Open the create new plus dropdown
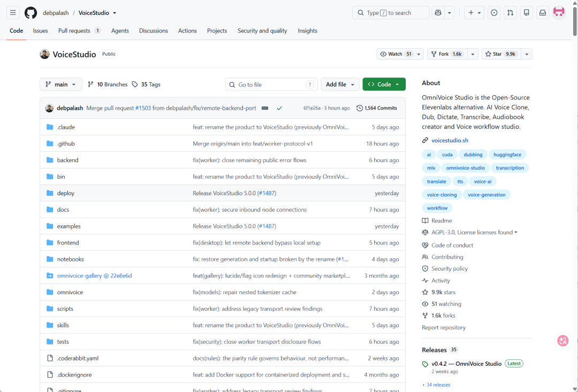578x392 pixels. [x=474, y=13]
